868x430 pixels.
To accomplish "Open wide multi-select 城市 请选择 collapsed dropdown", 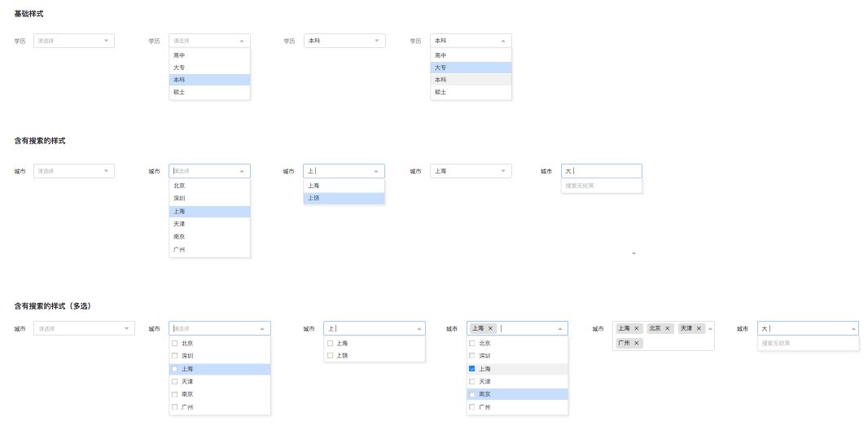I will (84, 328).
